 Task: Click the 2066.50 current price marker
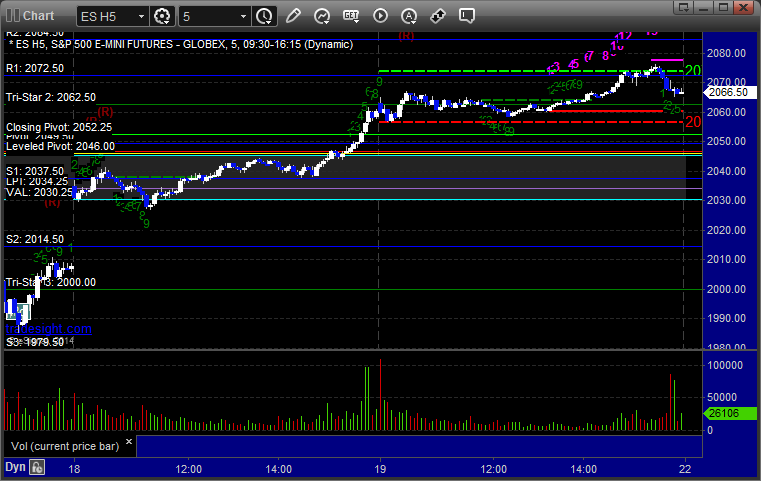[x=729, y=92]
